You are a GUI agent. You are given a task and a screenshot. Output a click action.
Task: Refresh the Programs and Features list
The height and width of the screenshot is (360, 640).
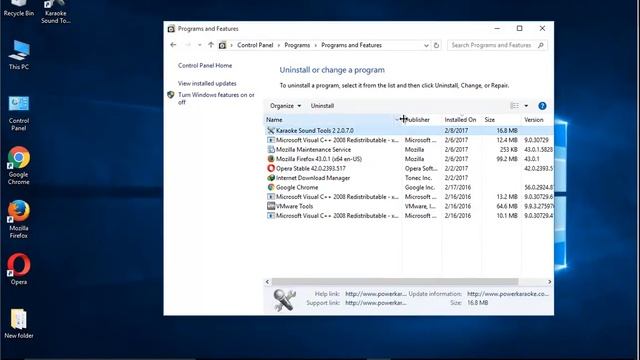click(x=436, y=45)
